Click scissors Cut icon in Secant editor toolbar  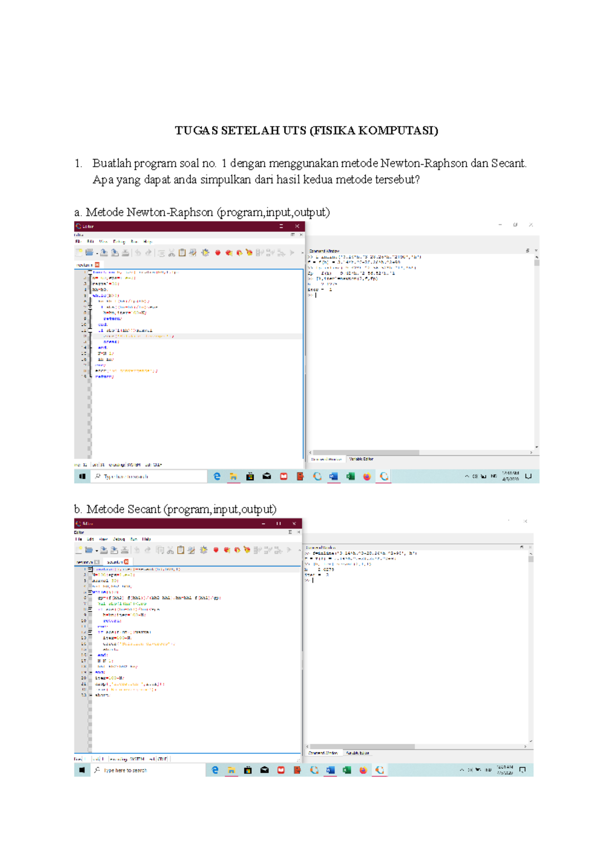(171, 550)
